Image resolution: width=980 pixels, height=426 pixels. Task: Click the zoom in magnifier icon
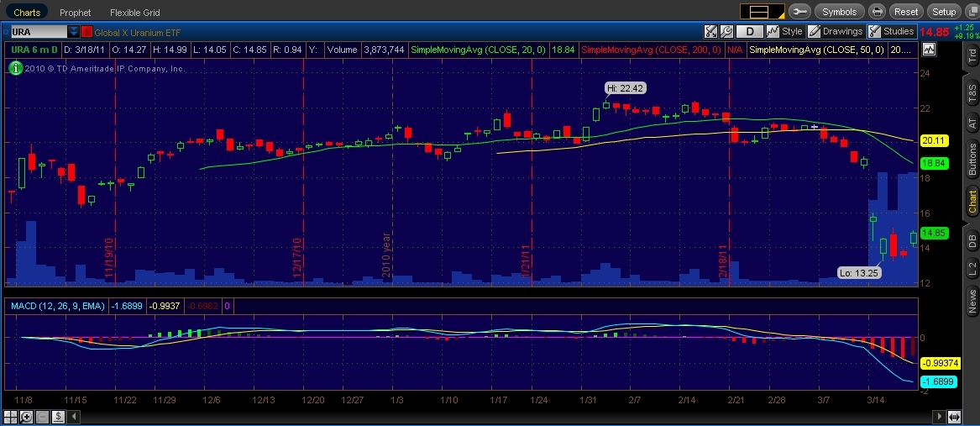coord(26,416)
